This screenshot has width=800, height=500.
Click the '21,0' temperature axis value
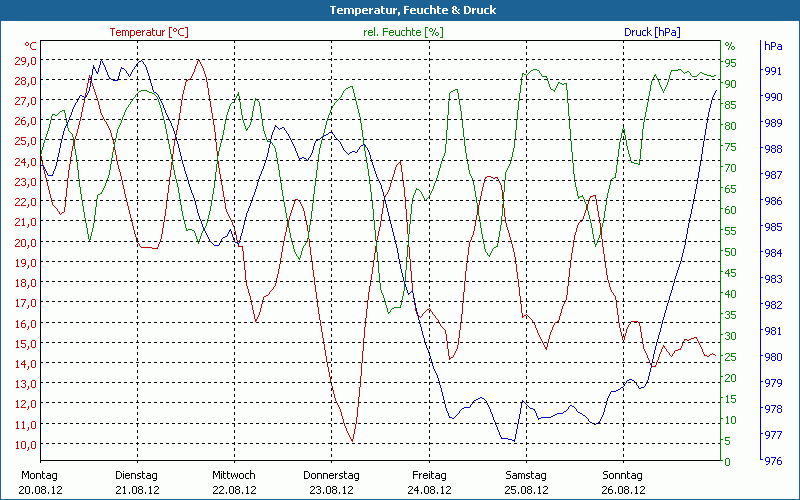[25, 222]
